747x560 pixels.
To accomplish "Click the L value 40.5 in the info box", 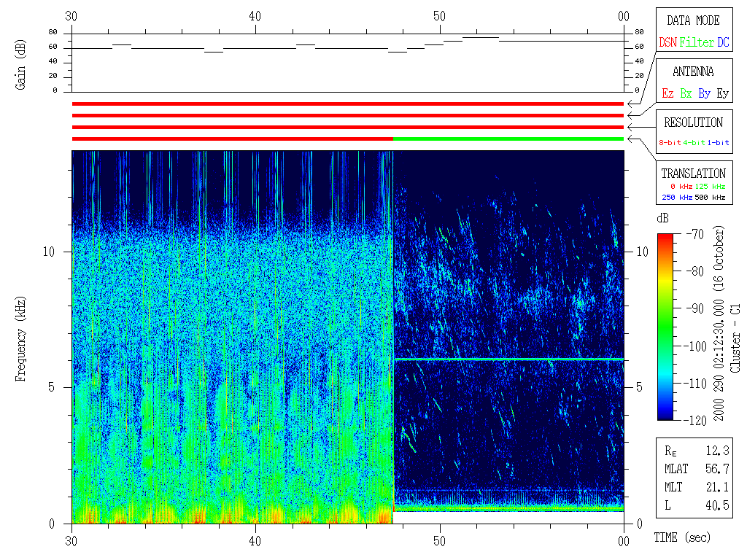I will tap(717, 505).
